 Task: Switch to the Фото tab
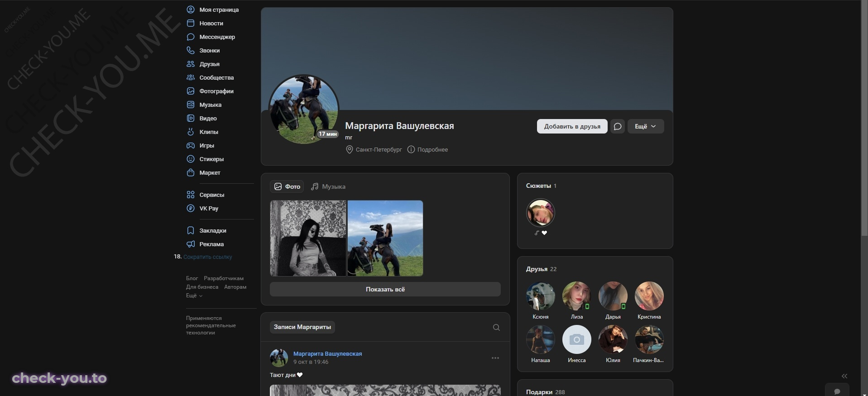pos(287,186)
